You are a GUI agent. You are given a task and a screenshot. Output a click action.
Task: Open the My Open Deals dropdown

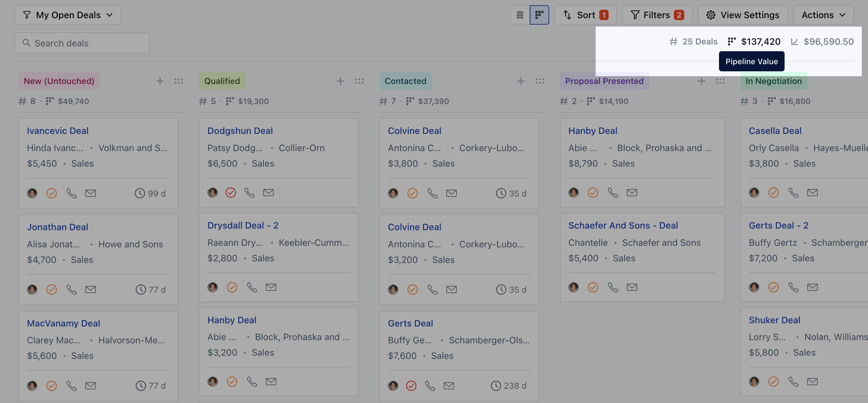pyautogui.click(x=68, y=15)
